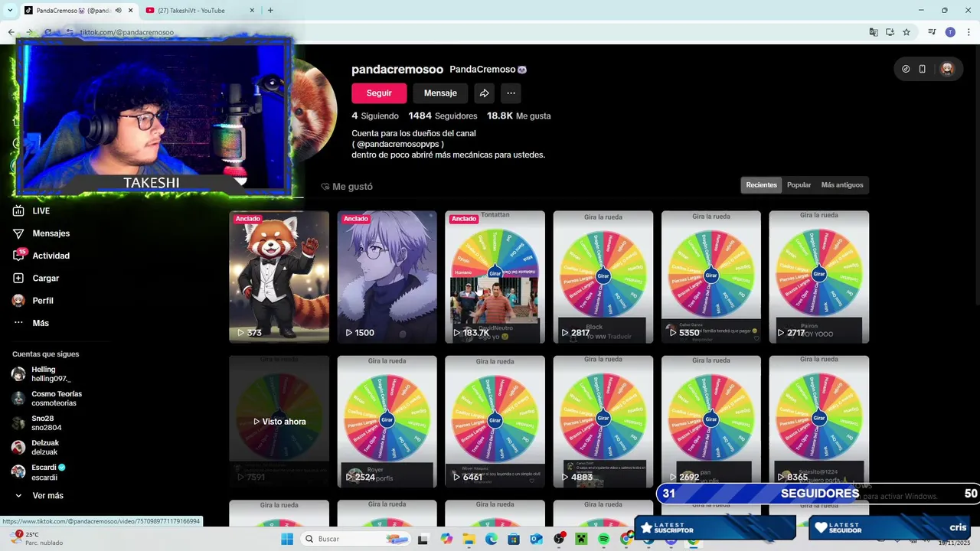Image resolution: width=980 pixels, height=551 pixels.
Task: Open the weather widget showing 25°C
Action: tap(36, 538)
